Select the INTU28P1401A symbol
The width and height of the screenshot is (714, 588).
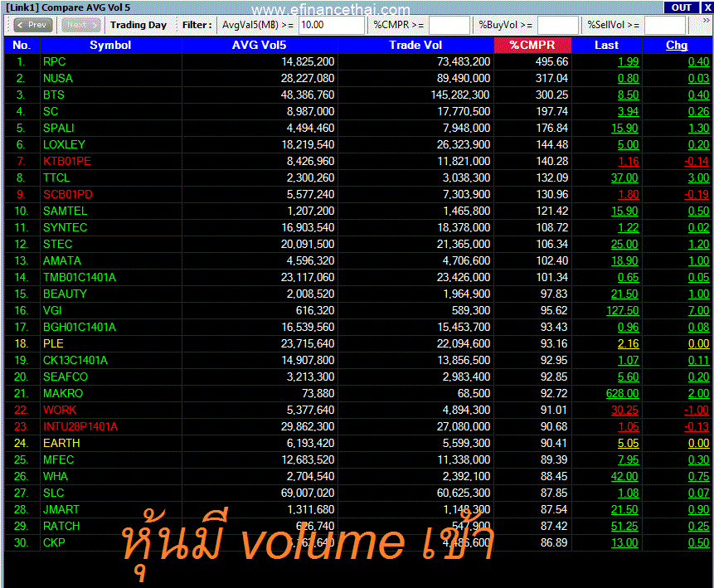[x=80, y=427]
